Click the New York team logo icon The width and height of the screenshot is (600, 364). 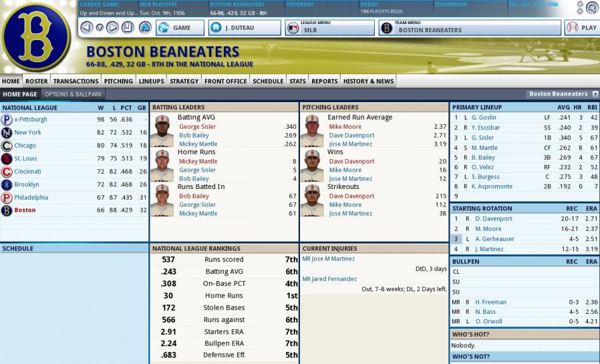6,133
